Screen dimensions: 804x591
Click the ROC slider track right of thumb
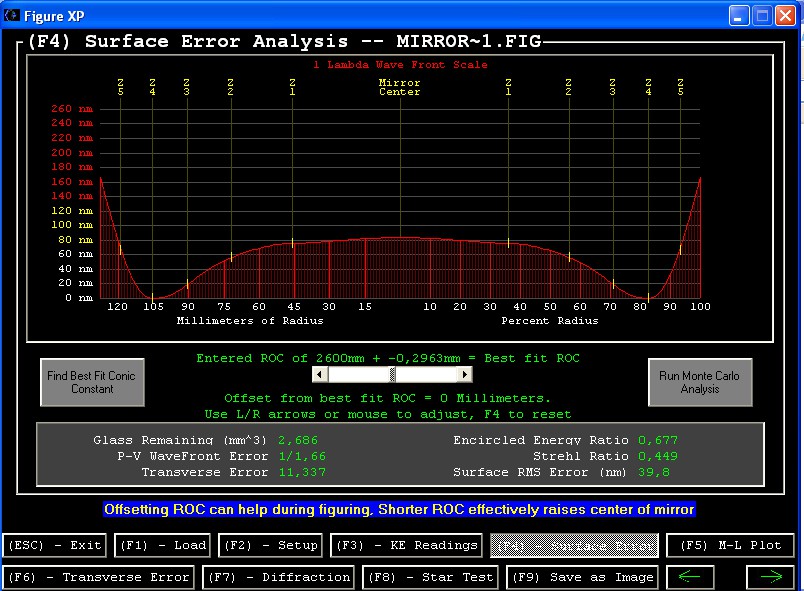(427, 374)
